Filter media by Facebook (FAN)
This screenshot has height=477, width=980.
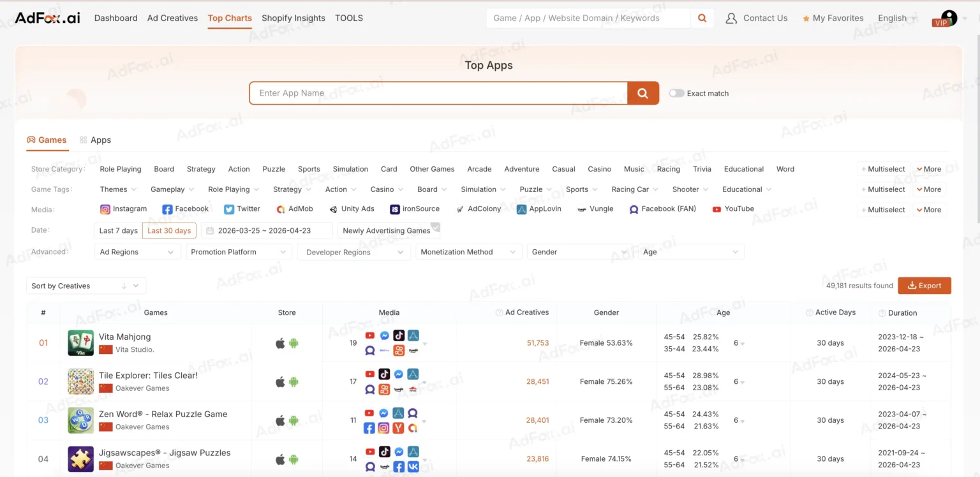tap(662, 209)
